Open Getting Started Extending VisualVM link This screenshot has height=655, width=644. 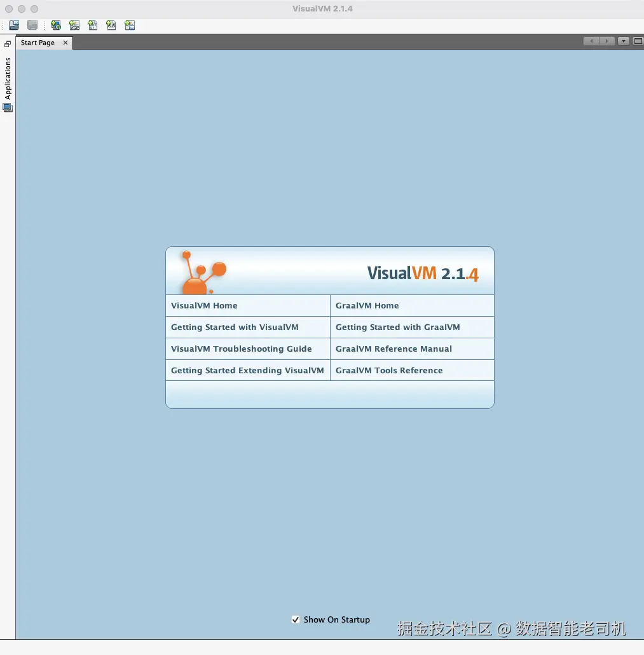247,371
